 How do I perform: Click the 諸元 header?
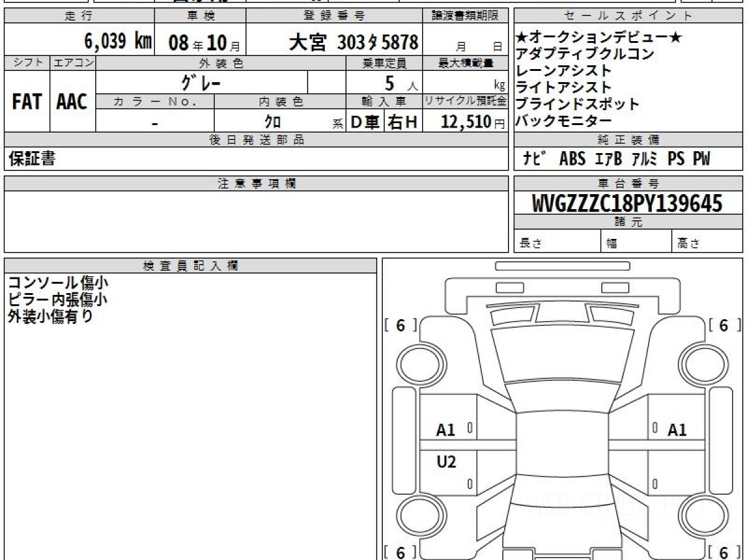click(x=628, y=222)
